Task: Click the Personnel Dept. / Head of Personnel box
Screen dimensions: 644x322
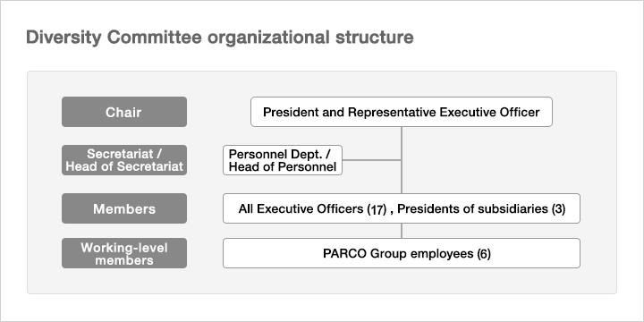Action: [x=283, y=160]
